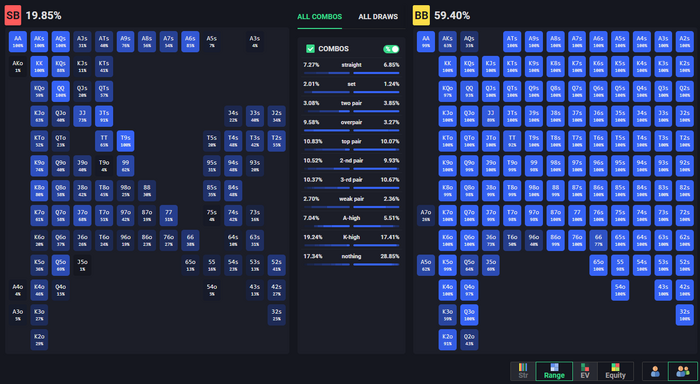
Task: Select the Range view icon
Action: (x=554, y=371)
